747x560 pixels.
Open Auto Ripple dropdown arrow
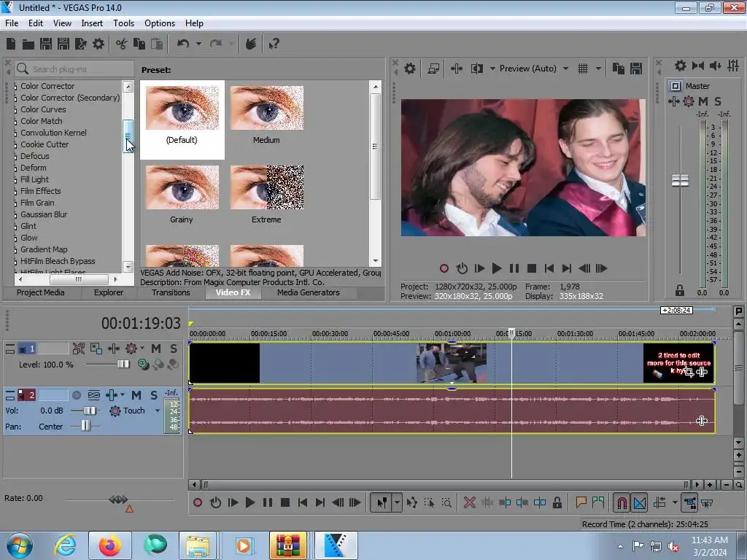tap(675, 502)
